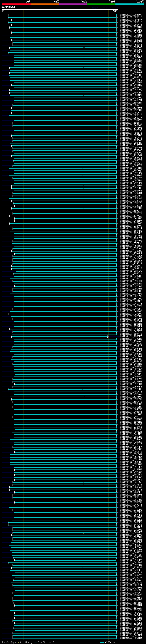Select hit label UniRef100_Q40665

(131, 259)
